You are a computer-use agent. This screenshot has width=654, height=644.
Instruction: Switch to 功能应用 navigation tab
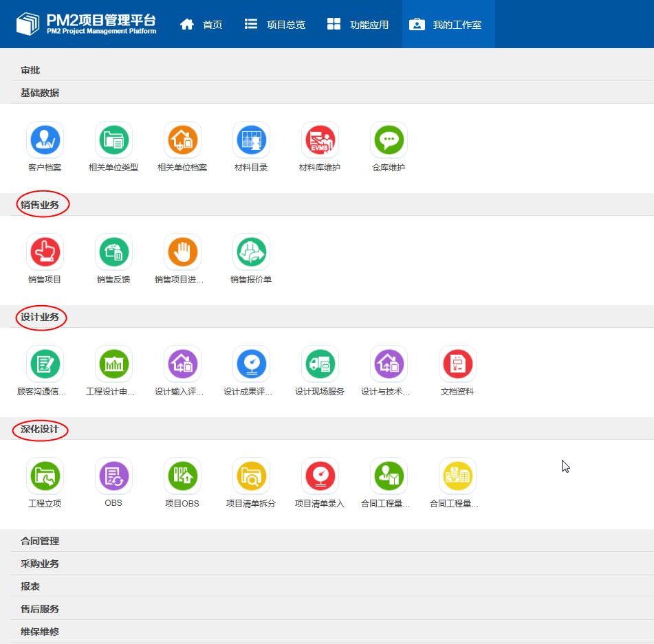tap(358, 25)
